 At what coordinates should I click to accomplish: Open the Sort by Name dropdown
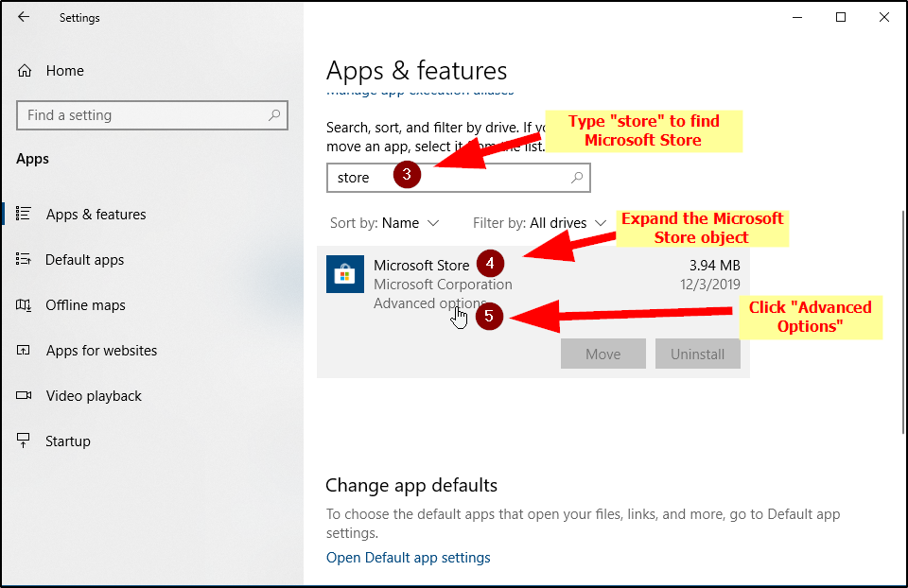point(385,223)
